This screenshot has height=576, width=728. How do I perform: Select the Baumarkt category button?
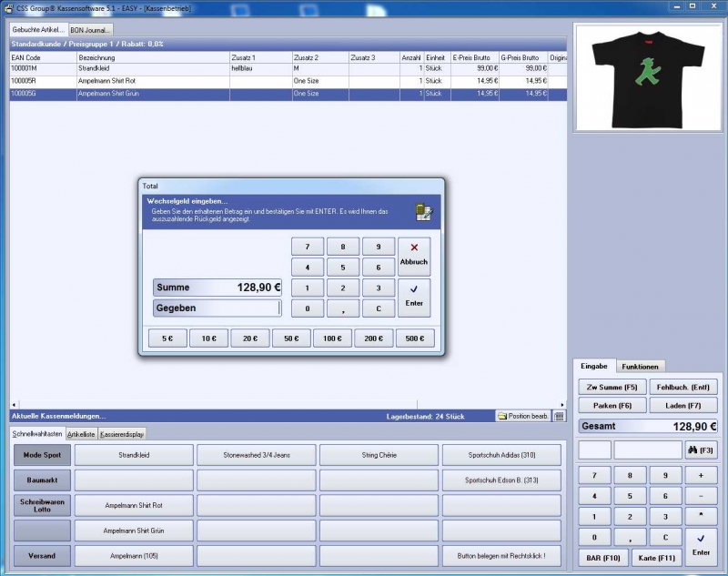42,480
